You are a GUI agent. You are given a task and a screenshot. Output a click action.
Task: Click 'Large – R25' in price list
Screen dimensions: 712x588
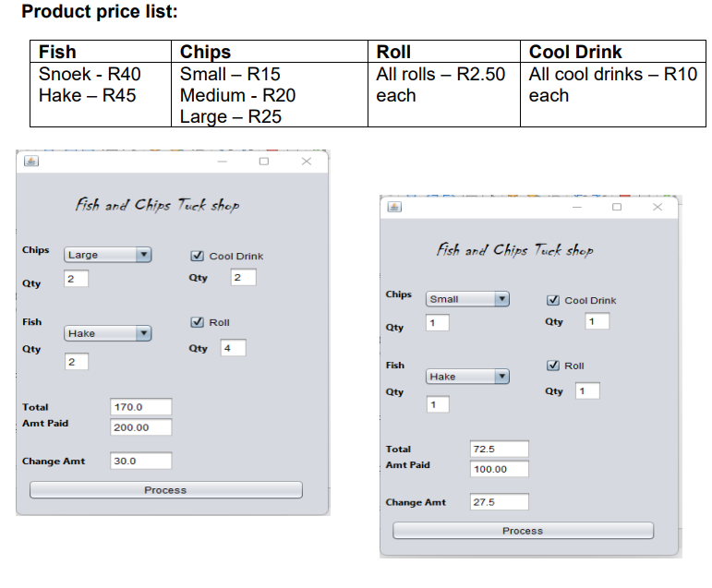(x=231, y=116)
